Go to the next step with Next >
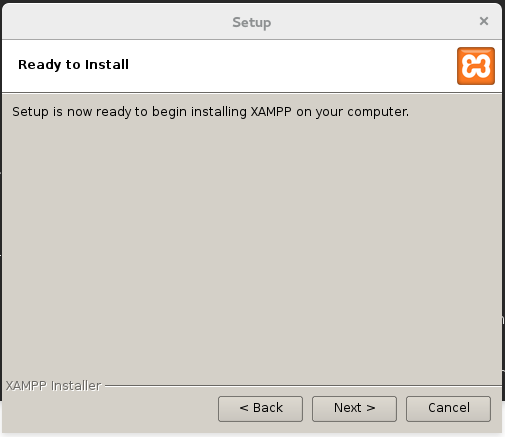 pyautogui.click(x=354, y=409)
